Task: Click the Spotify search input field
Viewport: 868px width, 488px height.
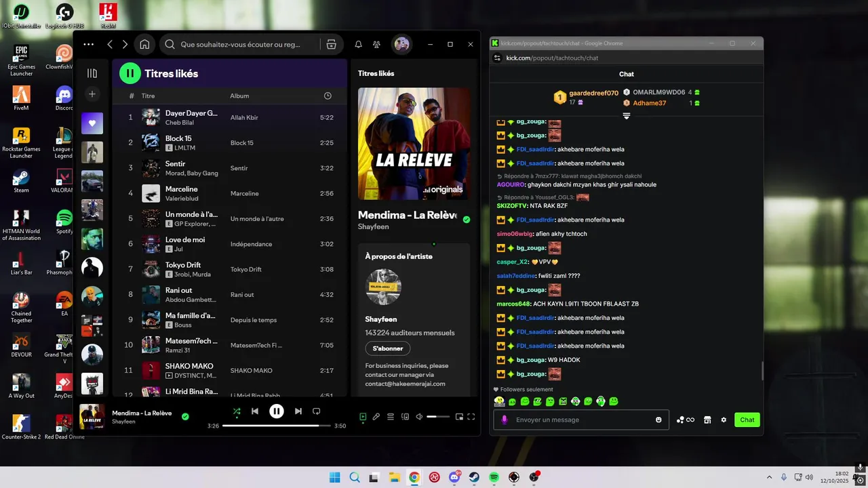Action: click(240, 44)
